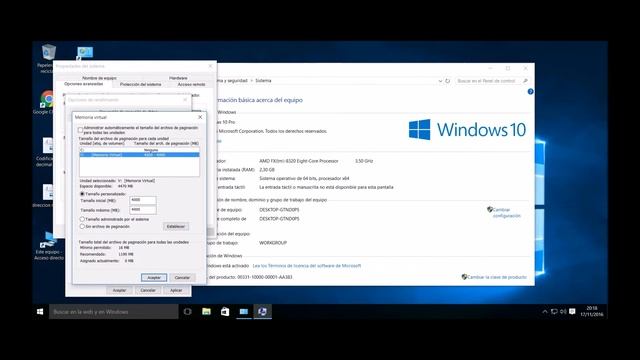
Task: Click the shield icon beside 'Cambiar configuración'
Action: coord(489,209)
